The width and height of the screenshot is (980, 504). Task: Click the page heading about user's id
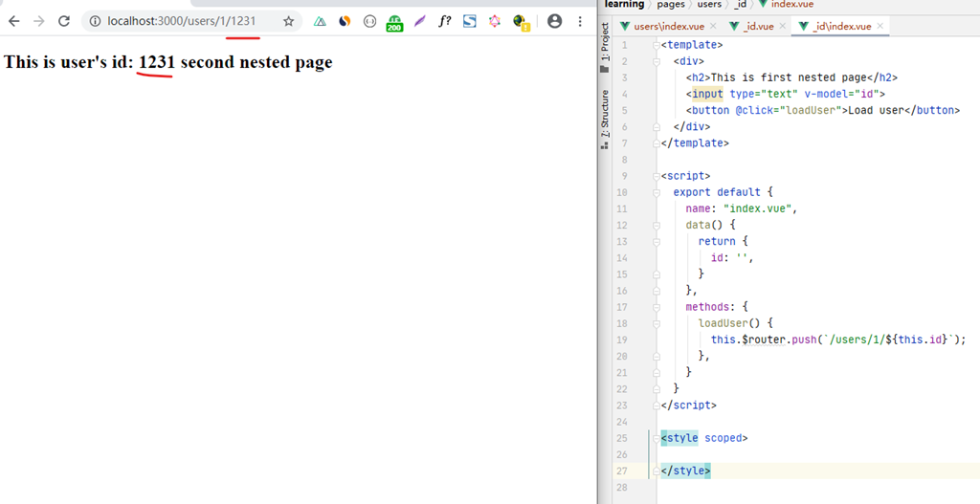(x=168, y=62)
